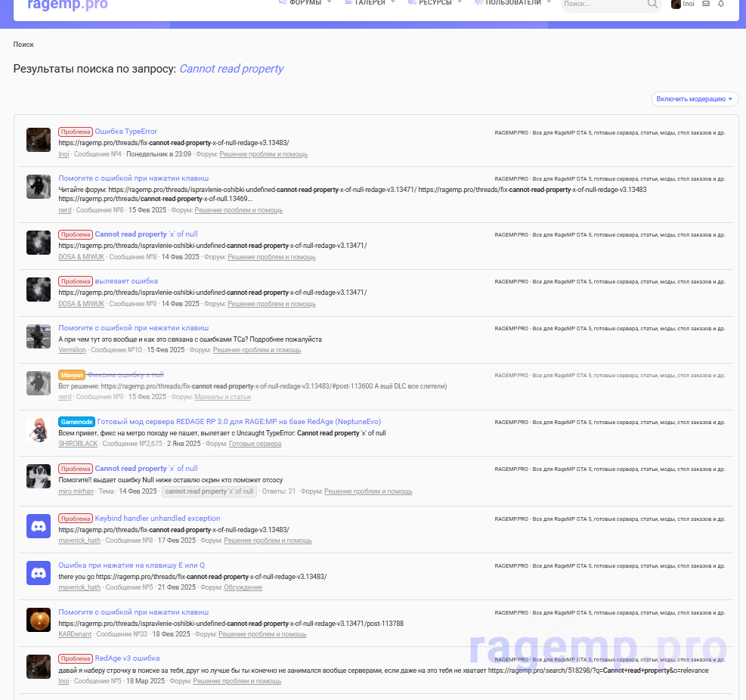The height and width of the screenshot is (700, 746).
Task: Click the 'Cannot read property' query link in heading
Action: point(231,69)
